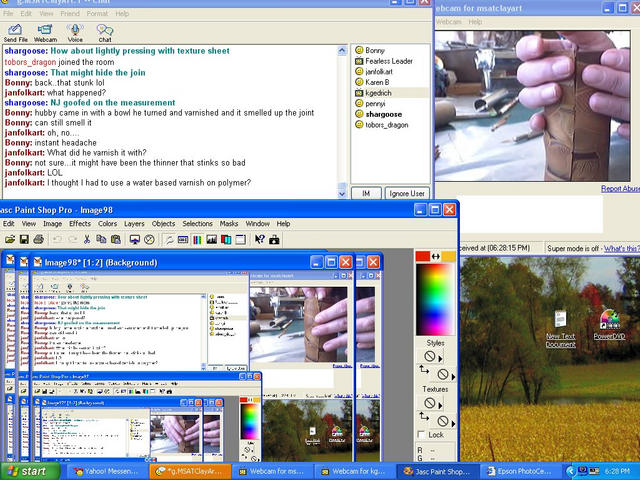
Task: Cut selection with scissors icon
Action: tap(87, 240)
